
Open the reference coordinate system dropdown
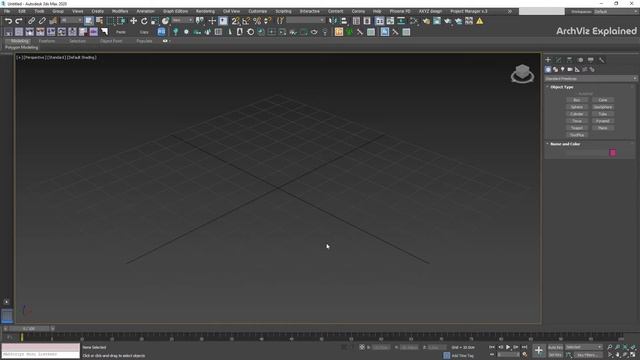click(x=182, y=20)
